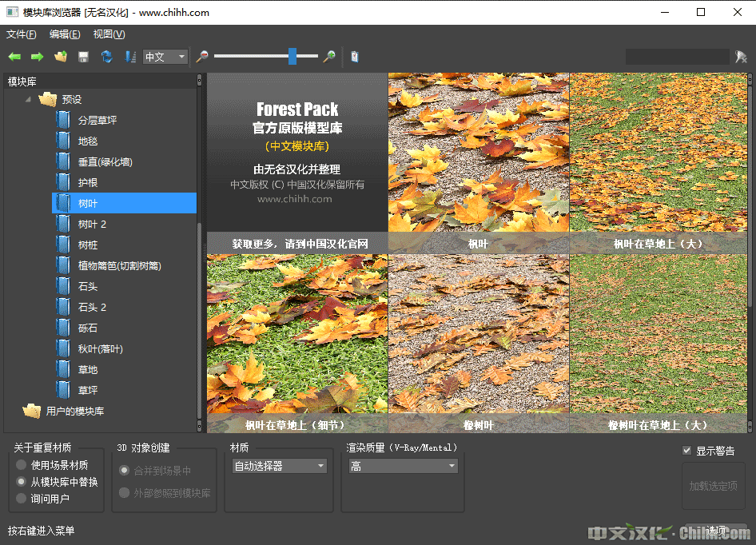Click the 加载选定项 button
This screenshot has width=756, height=545.
click(x=713, y=486)
